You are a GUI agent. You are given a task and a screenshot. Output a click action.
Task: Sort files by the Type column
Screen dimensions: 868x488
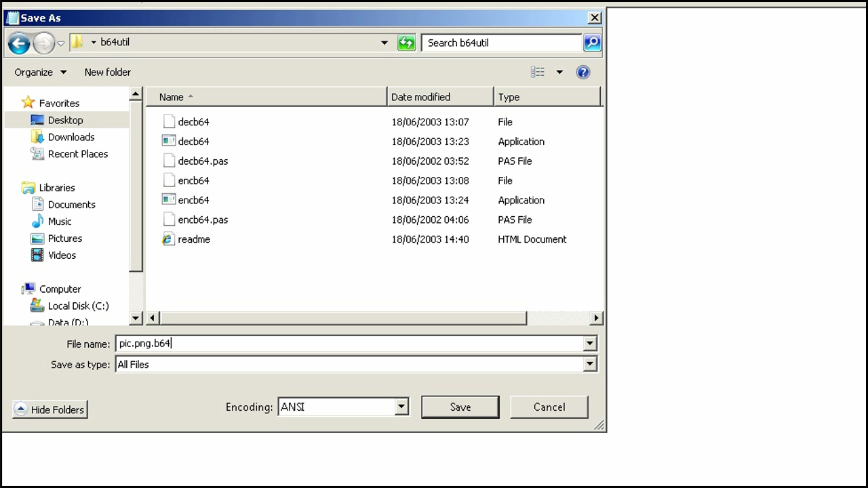547,97
